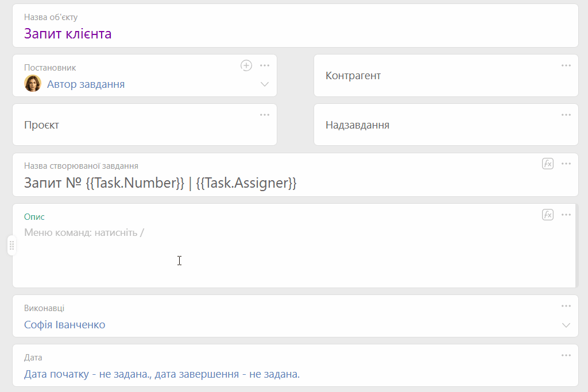Open three-dots menu of task name field
The image size is (588, 392).
[566, 164]
